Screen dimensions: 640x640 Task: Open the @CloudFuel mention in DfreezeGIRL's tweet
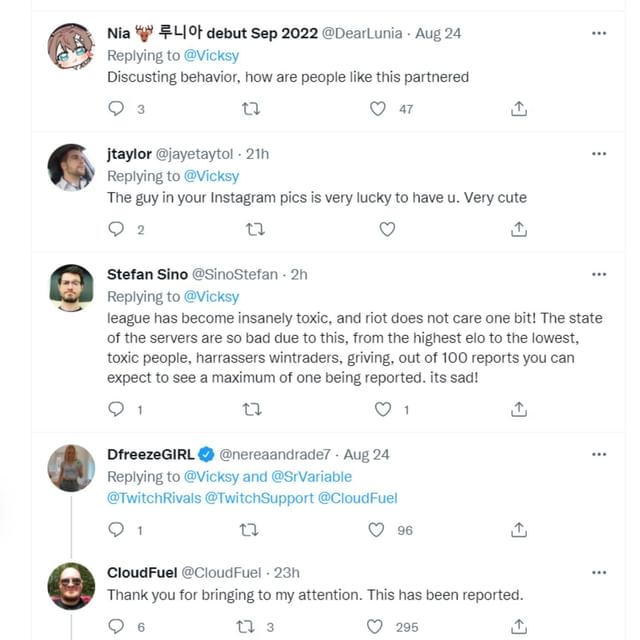[358, 498]
